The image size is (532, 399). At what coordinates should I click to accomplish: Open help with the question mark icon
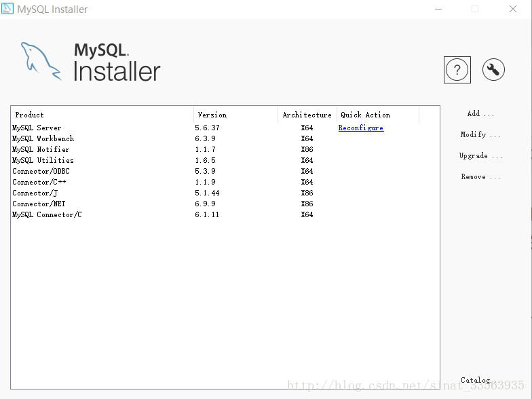457,70
